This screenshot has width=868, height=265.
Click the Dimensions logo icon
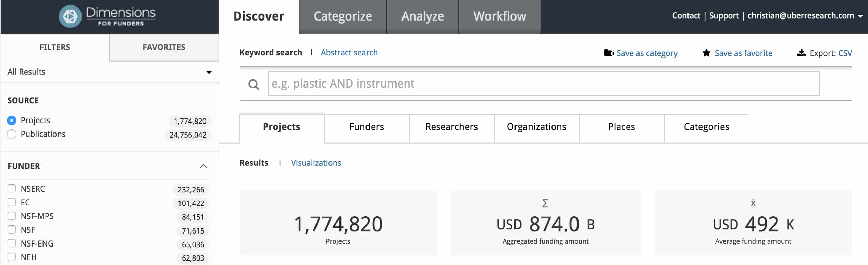click(70, 16)
